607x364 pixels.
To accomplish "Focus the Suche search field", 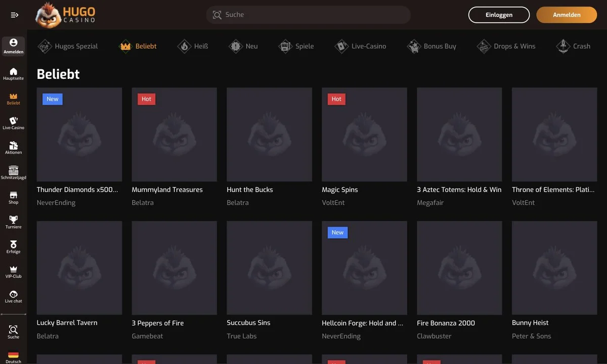I will [308, 15].
